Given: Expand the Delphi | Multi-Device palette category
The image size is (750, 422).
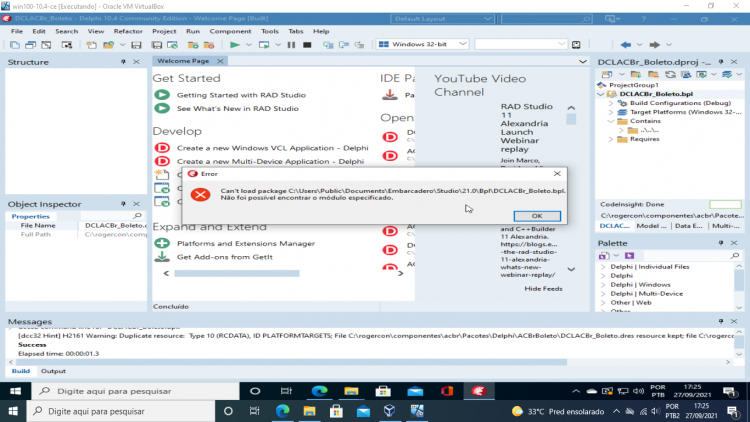Looking at the screenshot, I should [603, 294].
